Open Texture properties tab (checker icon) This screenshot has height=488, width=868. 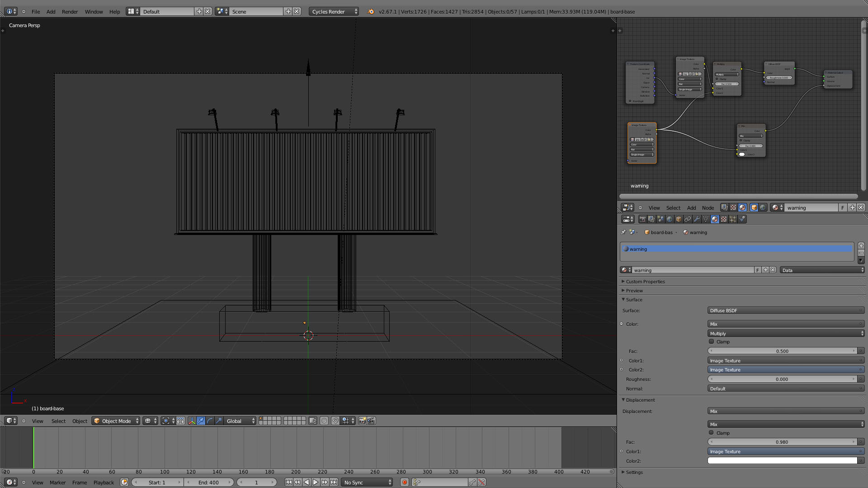coord(724,219)
